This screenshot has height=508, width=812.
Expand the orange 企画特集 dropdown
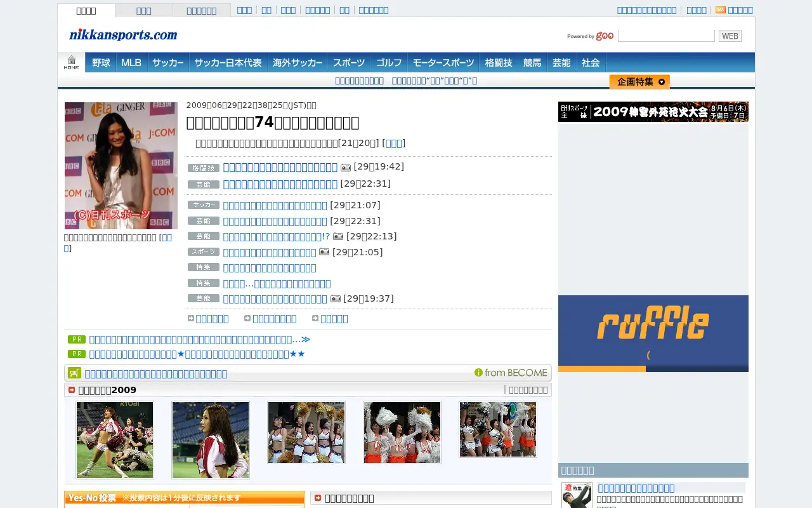639,82
